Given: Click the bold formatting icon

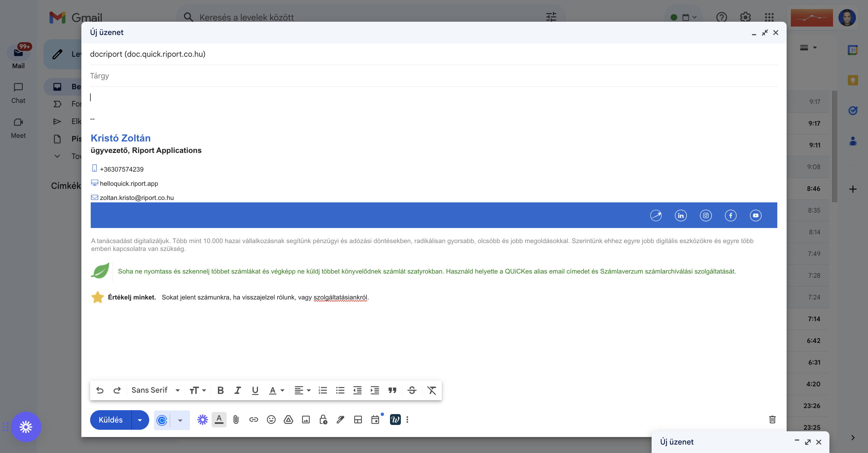Looking at the screenshot, I should pyautogui.click(x=220, y=390).
